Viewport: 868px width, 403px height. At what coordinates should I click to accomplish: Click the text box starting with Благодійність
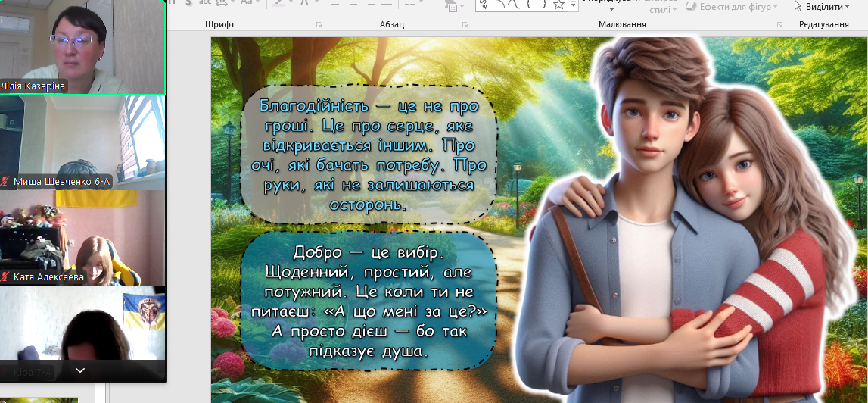pos(369,155)
